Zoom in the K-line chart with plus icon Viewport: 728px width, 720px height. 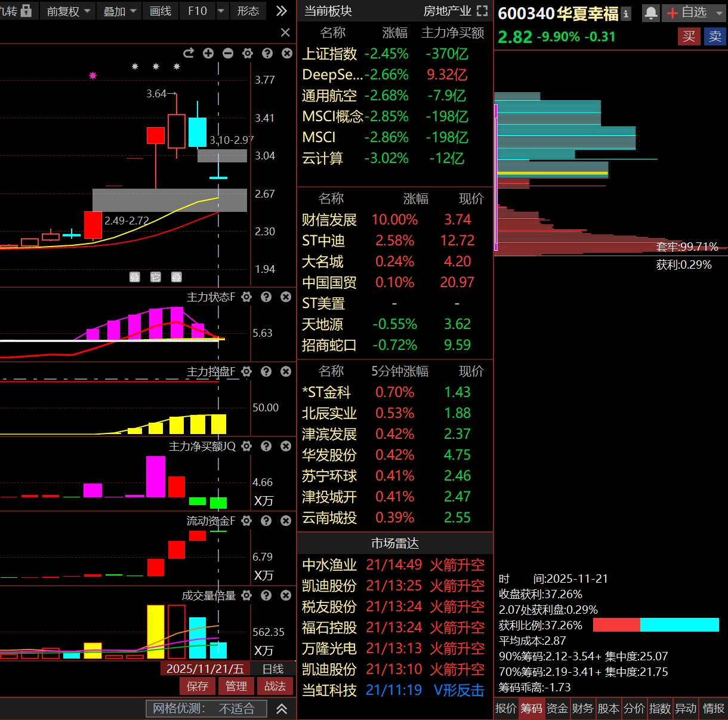point(208,53)
